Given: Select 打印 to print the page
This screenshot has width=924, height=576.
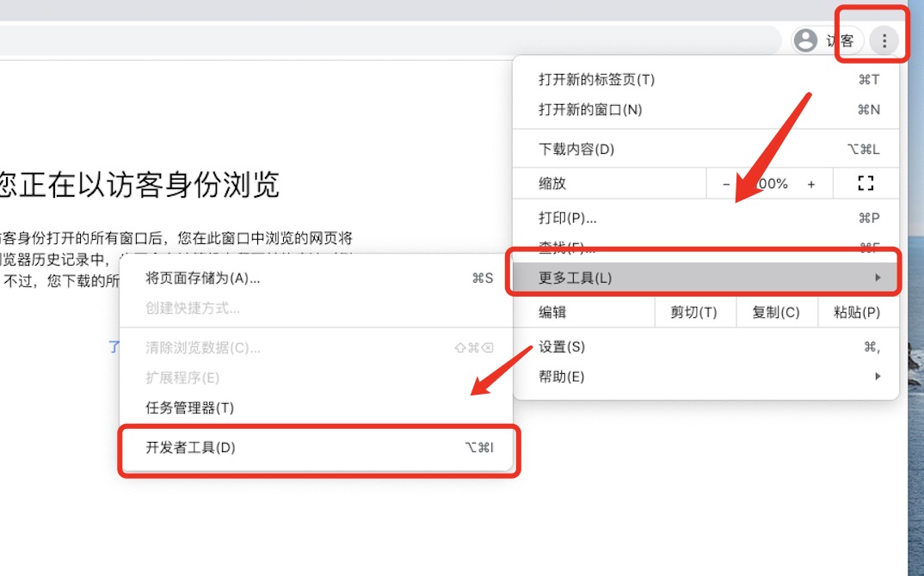Looking at the screenshot, I should (569, 218).
